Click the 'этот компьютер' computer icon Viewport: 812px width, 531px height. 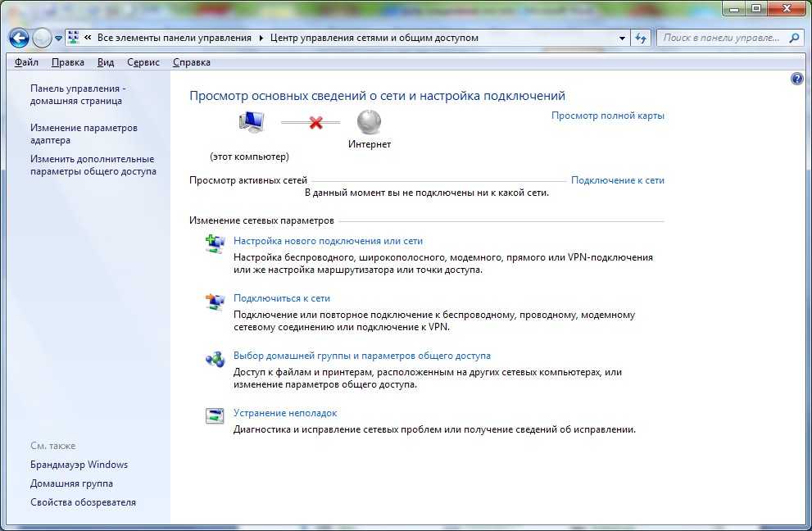coord(251,123)
